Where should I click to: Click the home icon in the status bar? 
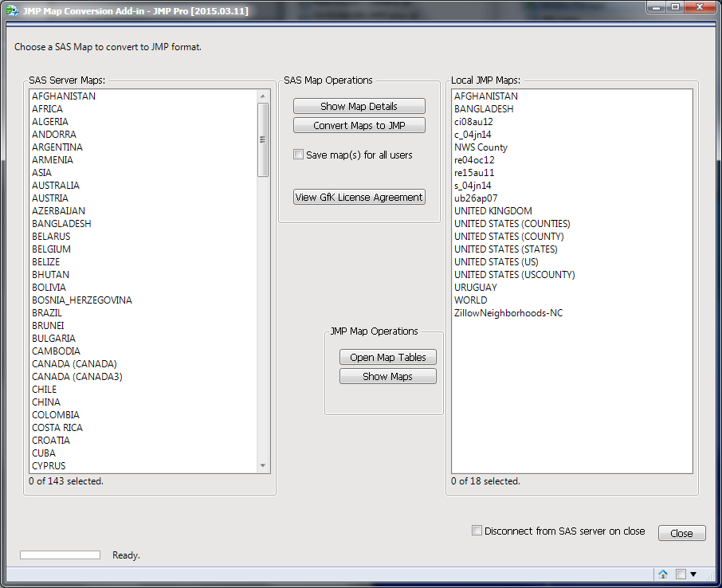(x=662, y=574)
